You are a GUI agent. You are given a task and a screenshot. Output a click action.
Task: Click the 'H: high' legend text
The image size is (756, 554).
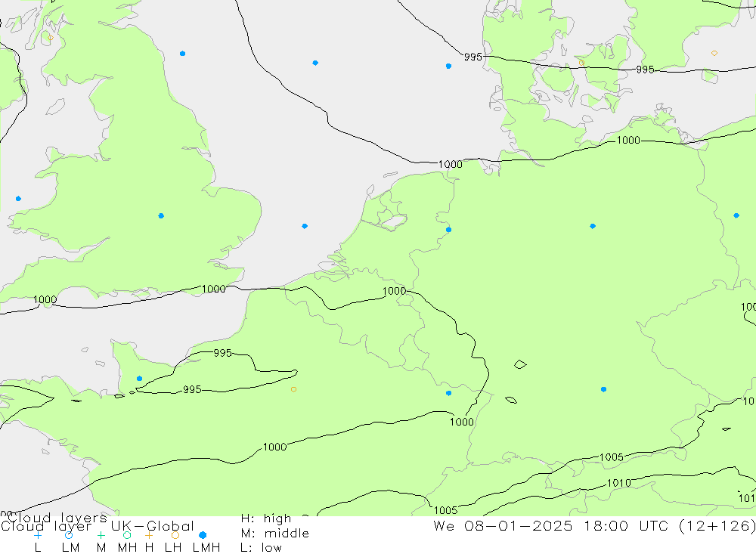[x=266, y=518]
